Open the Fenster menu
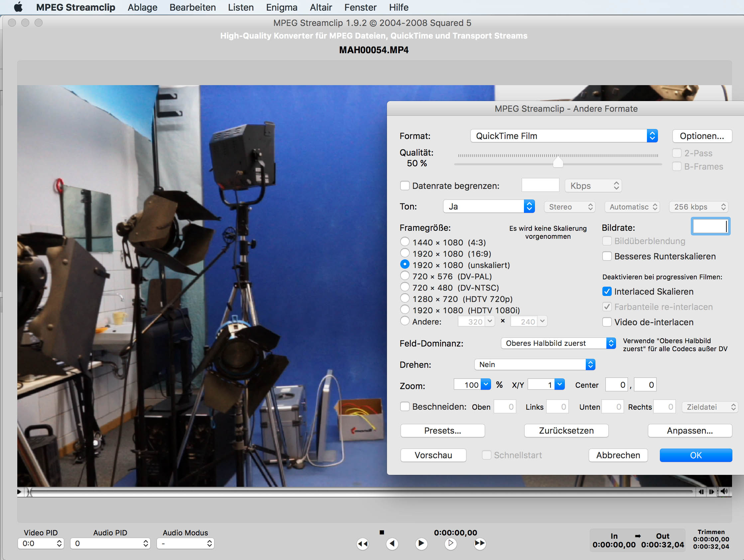Screen dimensions: 744x560 click(360, 7)
